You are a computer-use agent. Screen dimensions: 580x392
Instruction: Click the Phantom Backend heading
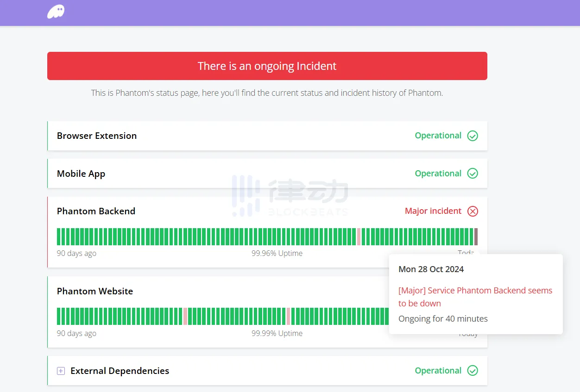pos(96,211)
